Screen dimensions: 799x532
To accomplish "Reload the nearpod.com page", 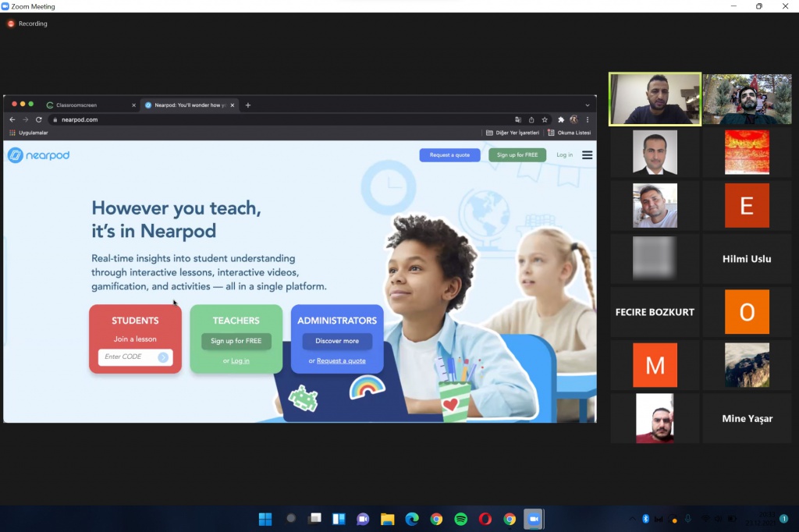I will click(x=39, y=120).
